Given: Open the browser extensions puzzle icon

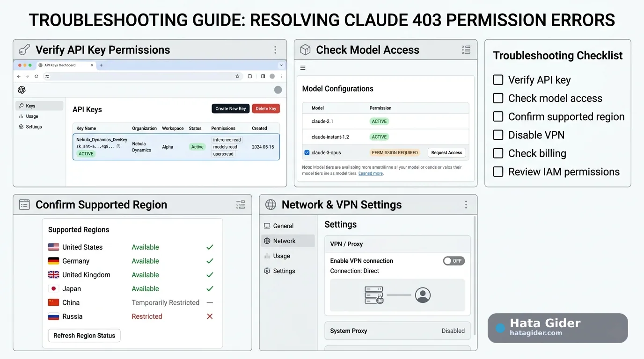Looking at the screenshot, I should click(x=250, y=76).
